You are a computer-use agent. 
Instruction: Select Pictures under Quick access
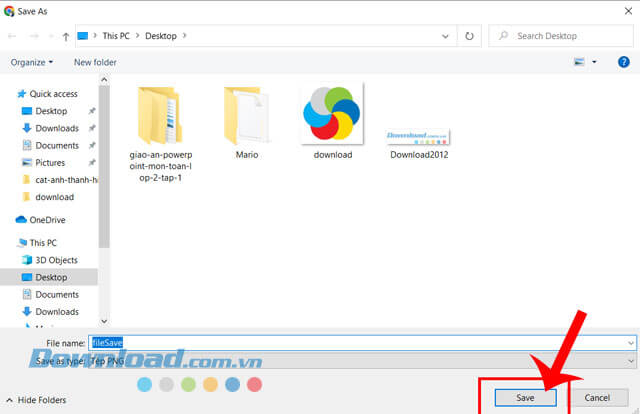[50, 162]
